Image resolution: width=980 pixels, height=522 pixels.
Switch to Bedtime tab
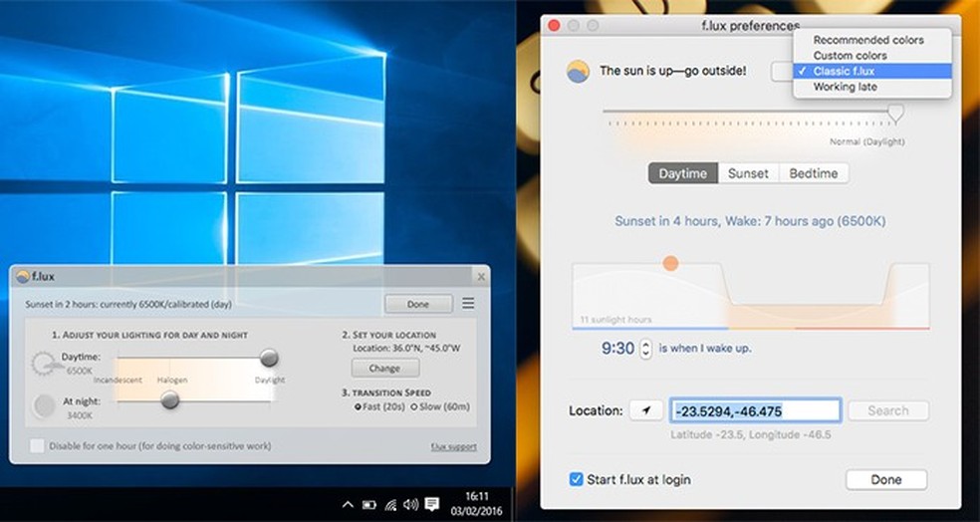(814, 173)
